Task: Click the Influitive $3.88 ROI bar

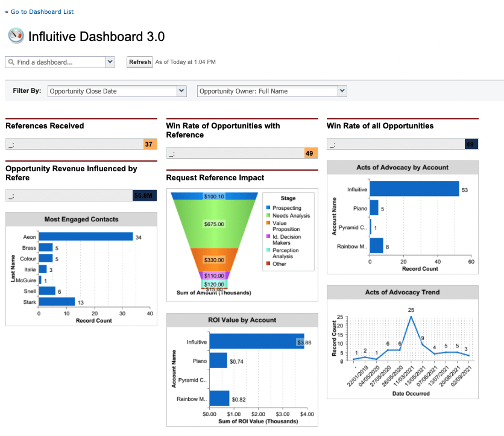Action: [257, 341]
